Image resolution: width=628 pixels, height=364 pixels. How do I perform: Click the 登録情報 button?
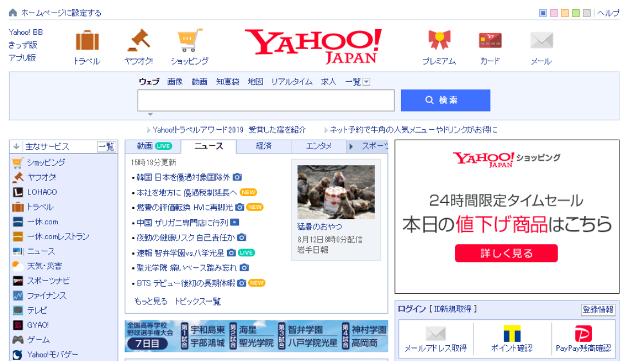click(x=598, y=310)
